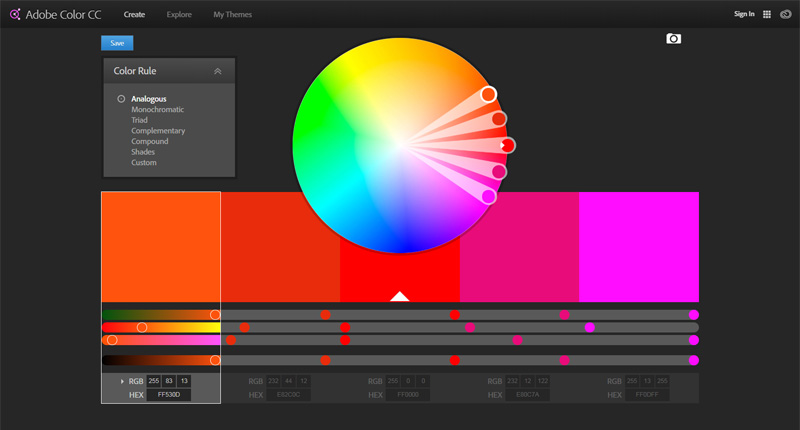Select the Custom color rule
The width and height of the screenshot is (800, 430).
[x=144, y=163]
